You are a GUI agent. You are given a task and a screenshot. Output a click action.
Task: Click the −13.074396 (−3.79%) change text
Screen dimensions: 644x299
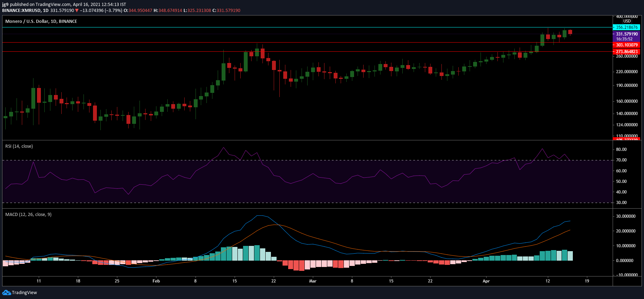click(x=101, y=11)
